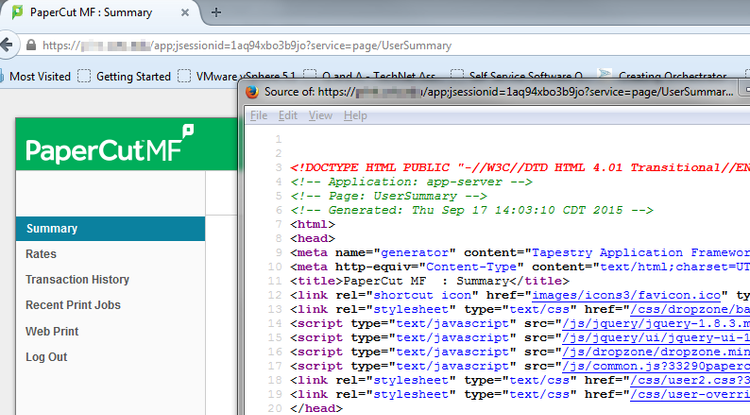Open Rates in PaperCut sidebar
The image size is (750, 415).
pyautogui.click(x=41, y=254)
